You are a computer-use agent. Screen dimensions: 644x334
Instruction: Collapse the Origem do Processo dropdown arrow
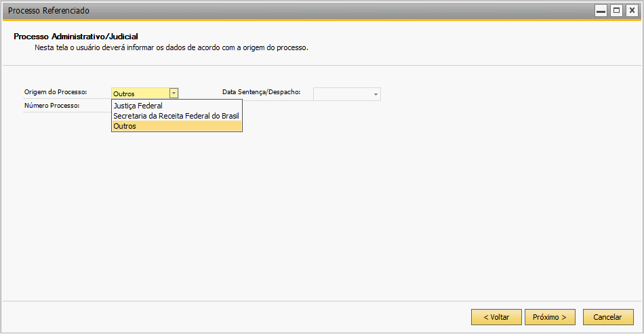pyautogui.click(x=174, y=93)
